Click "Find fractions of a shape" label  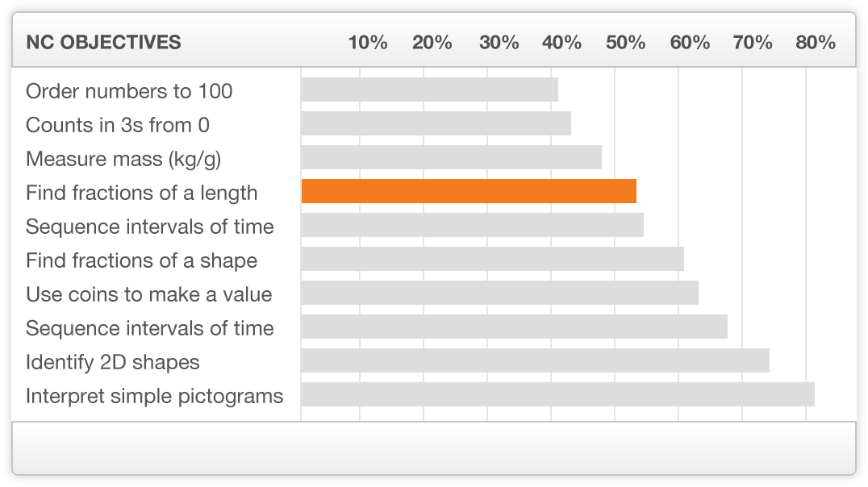(142, 260)
